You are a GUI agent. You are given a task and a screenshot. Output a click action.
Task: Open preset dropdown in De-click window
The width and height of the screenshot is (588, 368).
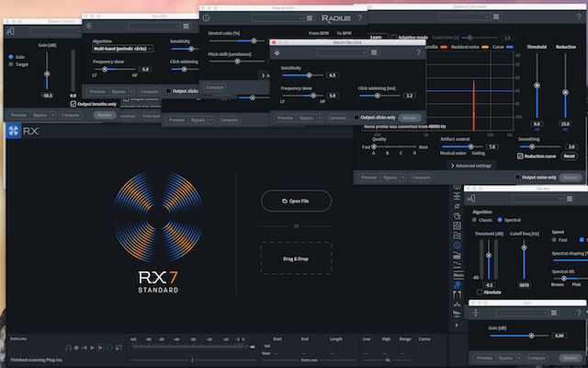point(153,26)
